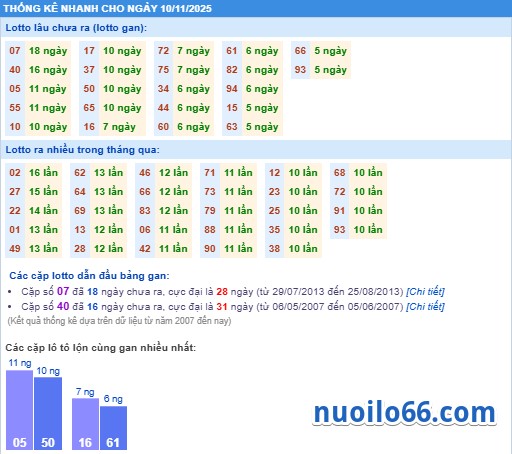Click frequent number 73 with 11 lần
Image resolution: width=512 pixels, height=454 pixels.
[210, 192]
